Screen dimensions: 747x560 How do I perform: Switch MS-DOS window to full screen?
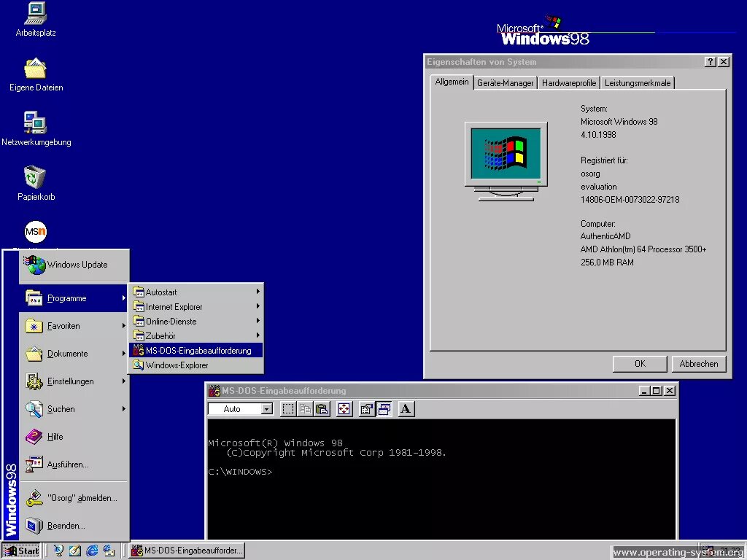coord(344,408)
